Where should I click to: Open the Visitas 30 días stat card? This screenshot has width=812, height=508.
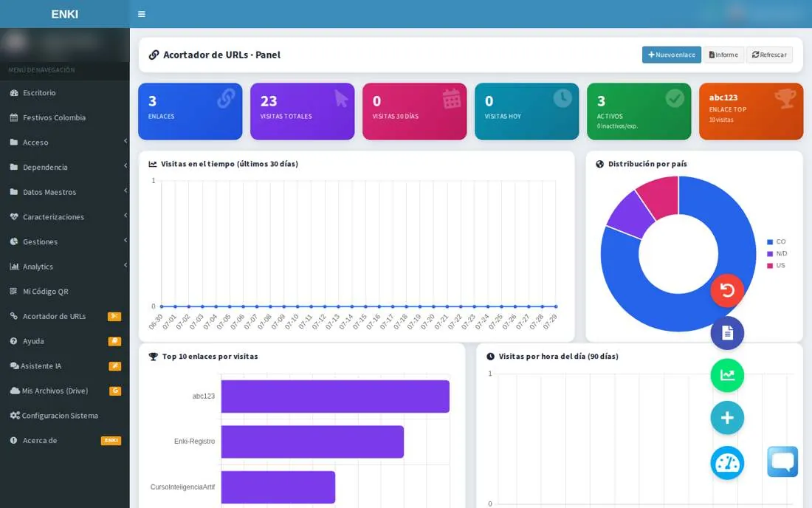click(x=414, y=111)
